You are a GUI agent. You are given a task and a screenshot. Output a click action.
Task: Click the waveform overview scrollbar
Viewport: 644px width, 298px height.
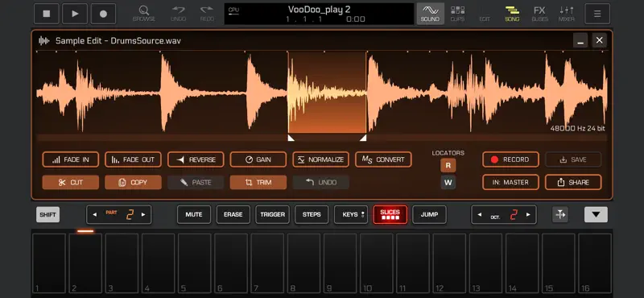(321, 138)
